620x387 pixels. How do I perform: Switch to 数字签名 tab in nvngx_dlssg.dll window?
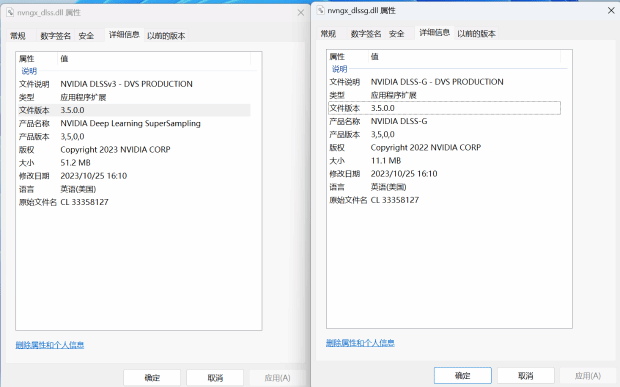point(366,34)
